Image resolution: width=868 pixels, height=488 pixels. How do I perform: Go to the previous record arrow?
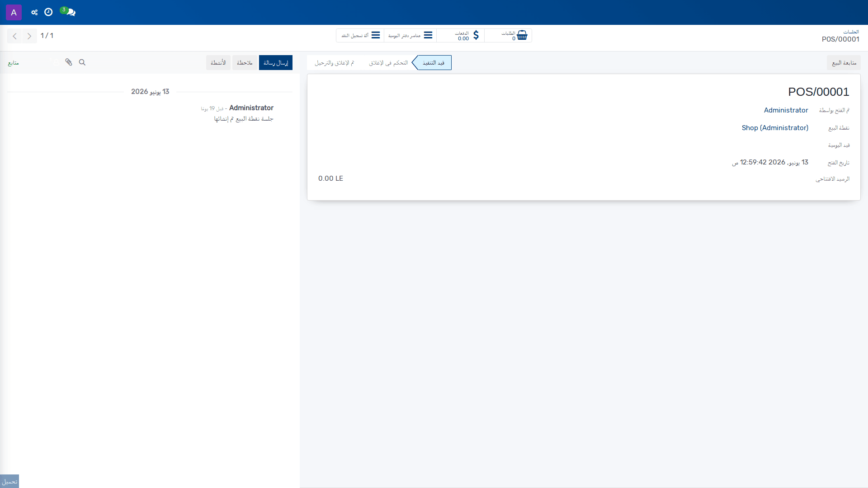tap(14, 36)
